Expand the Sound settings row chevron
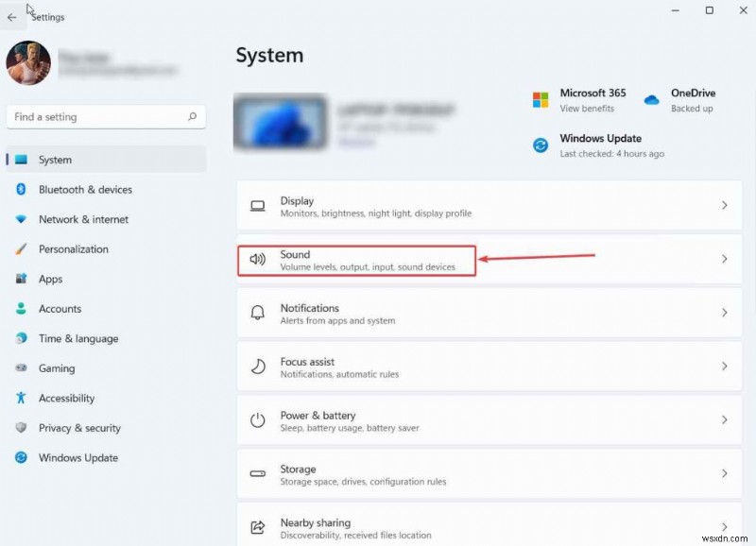Screen dimensions: 756x546 [x=726, y=258]
